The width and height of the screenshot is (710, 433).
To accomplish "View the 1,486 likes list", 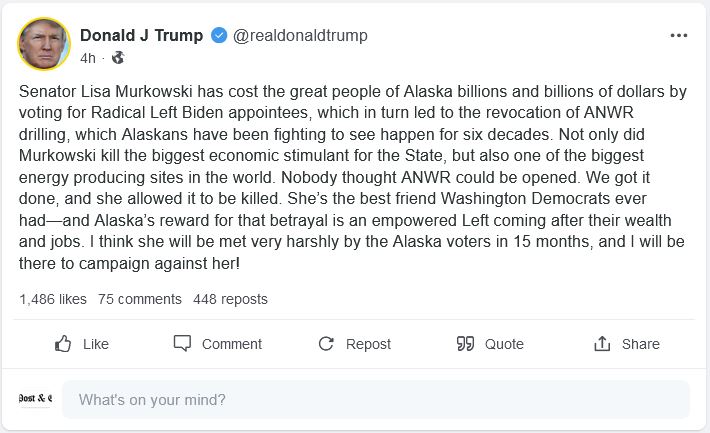I will pos(53,299).
